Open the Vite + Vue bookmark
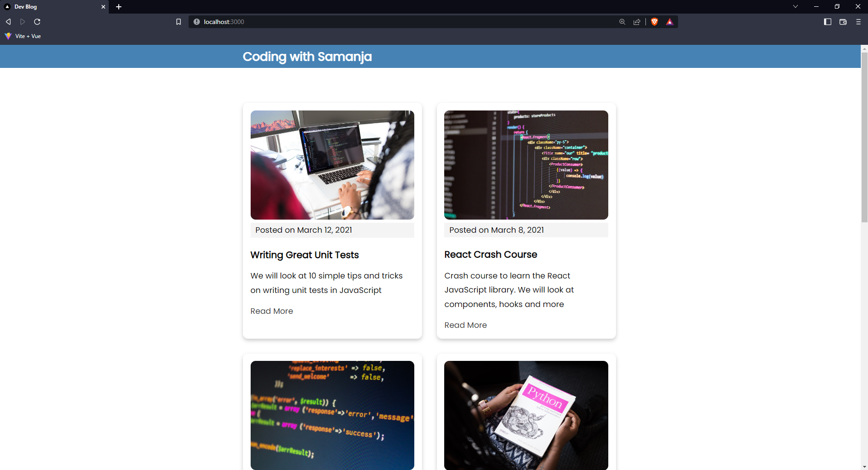The image size is (868, 470). click(x=22, y=36)
